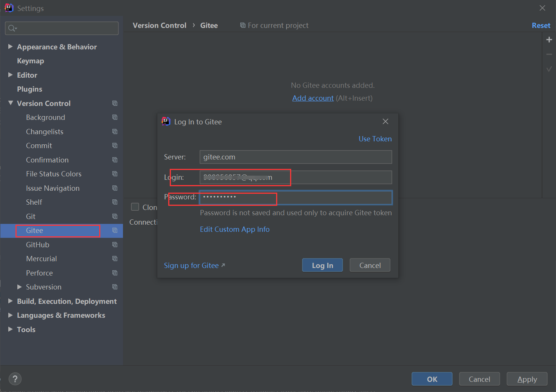556x392 pixels.
Task: Open Keymap settings
Action: click(x=31, y=61)
